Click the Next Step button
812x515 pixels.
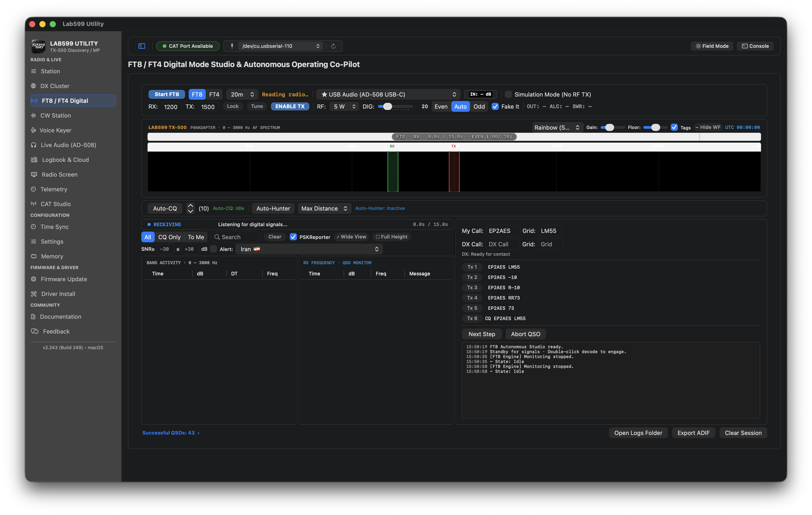click(x=482, y=334)
